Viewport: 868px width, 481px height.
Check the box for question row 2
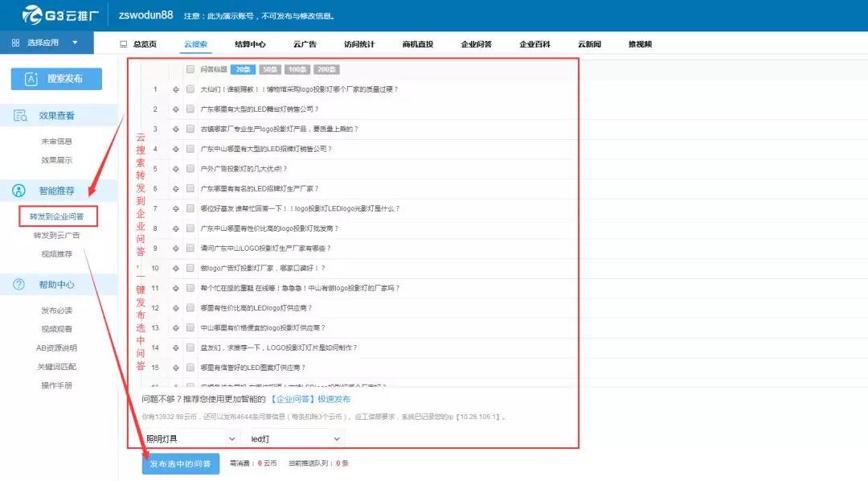point(190,109)
